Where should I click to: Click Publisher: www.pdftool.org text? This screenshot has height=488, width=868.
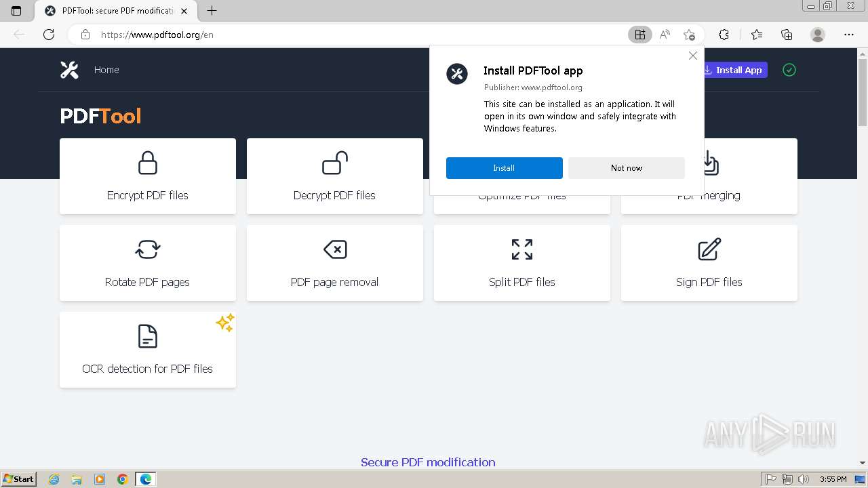[533, 87]
